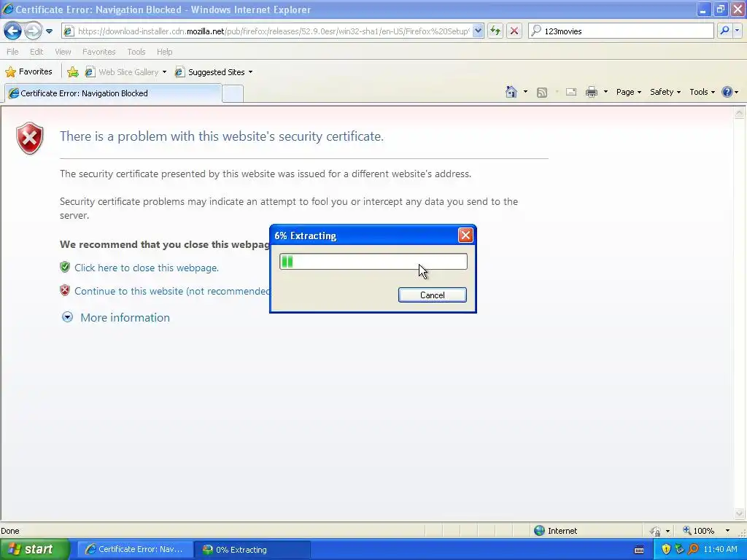Run search with the magnifier button
The width and height of the screenshot is (747, 560).
click(x=724, y=31)
